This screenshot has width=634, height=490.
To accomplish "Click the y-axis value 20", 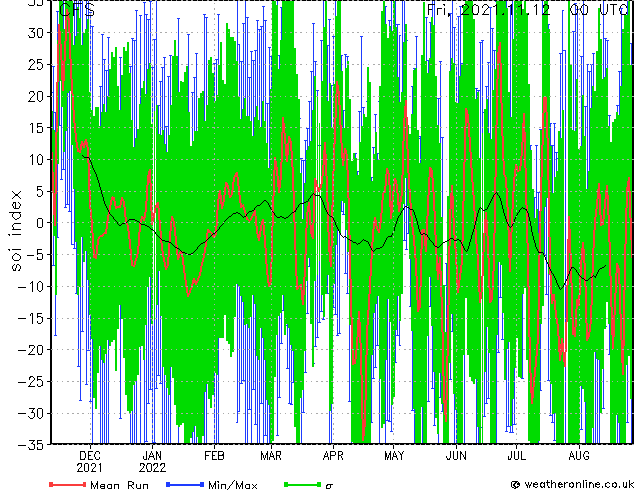I will [36, 96].
